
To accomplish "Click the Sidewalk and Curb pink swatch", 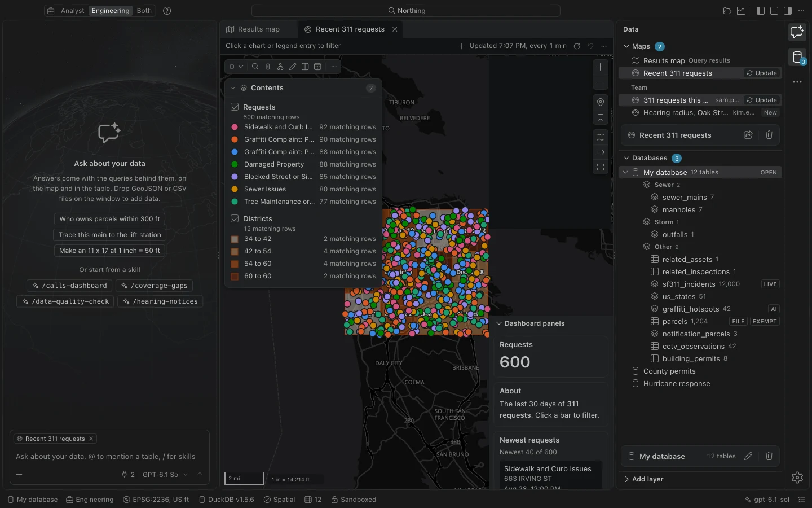I will 235,127.
